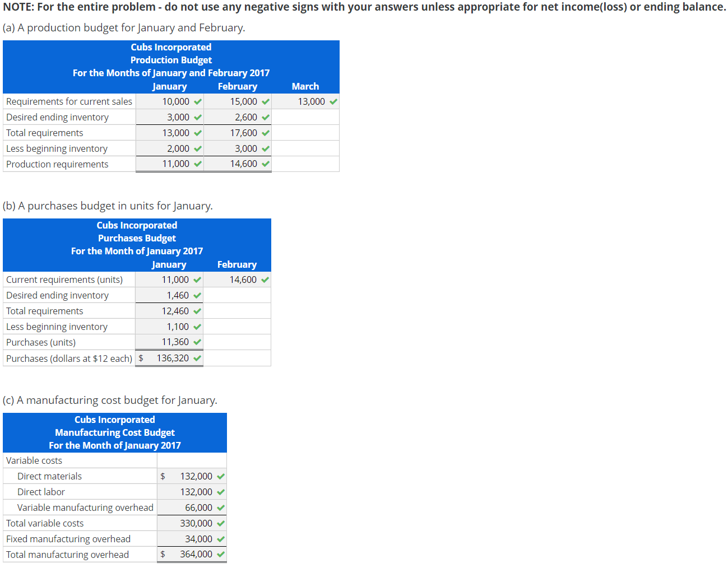Click the checkmark beside Purchases Budget Current requirements 11,000
This screenshot has width=728, height=568.
[197, 280]
